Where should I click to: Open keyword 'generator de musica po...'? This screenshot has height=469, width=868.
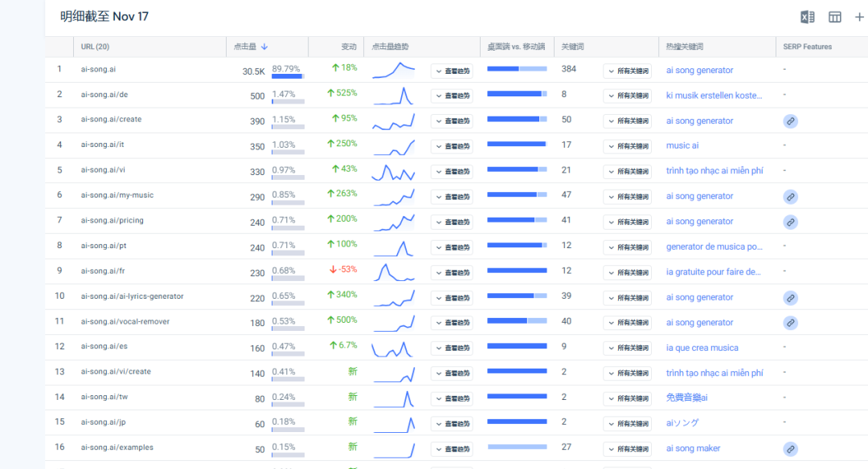pyautogui.click(x=714, y=247)
